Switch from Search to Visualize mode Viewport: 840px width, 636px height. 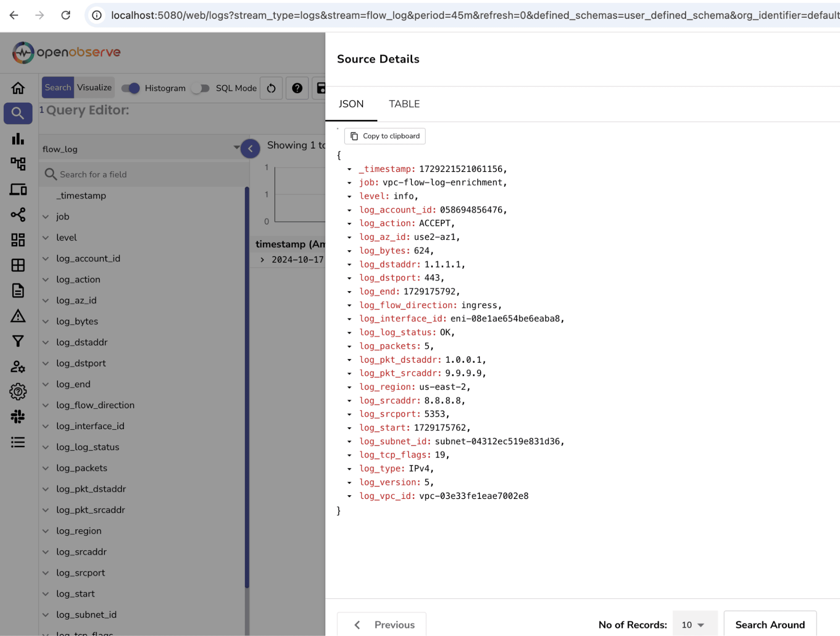coord(94,87)
